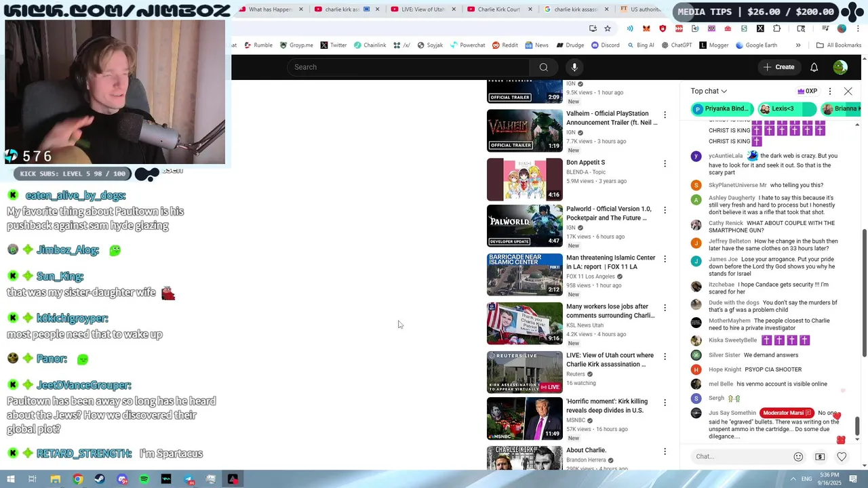
Task: Open the Soyjak bookmark
Action: coord(430,45)
